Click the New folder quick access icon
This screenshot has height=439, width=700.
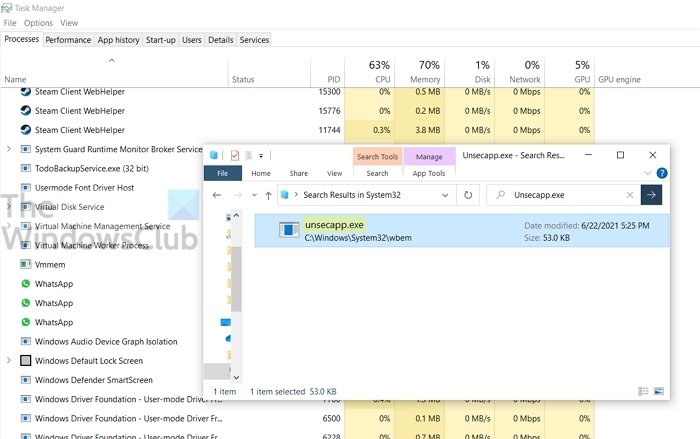(x=248, y=155)
